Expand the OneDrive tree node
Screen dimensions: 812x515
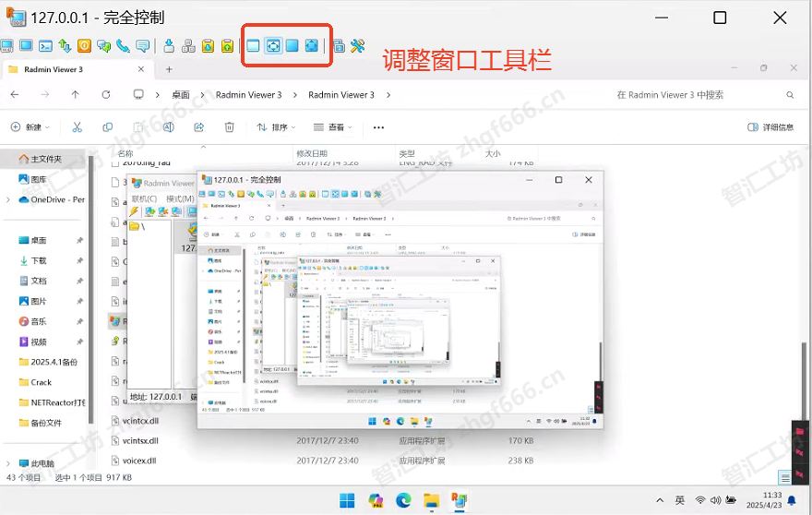[x=7, y=199]
